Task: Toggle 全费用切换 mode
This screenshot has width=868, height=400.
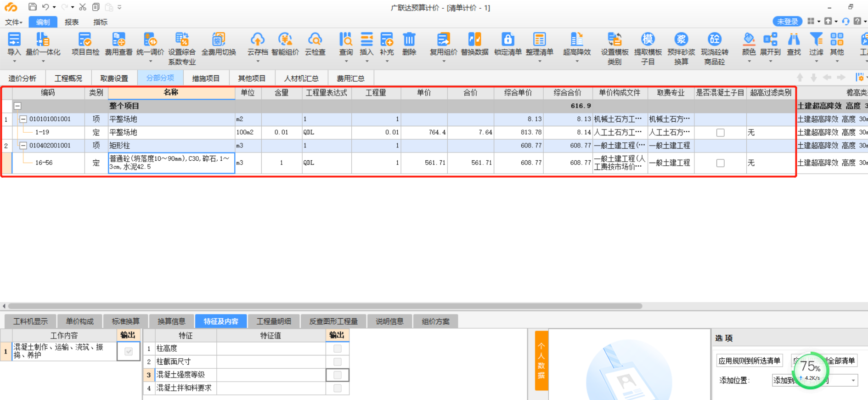Action: coord(219,45)
